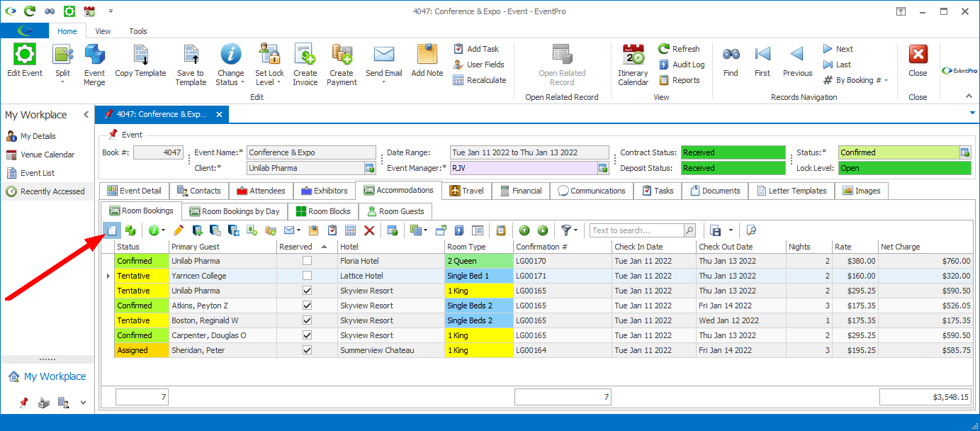Uncheck Reserved for Atkins, Peyton Z
Viewport: 980px width, 431px height.
pyautogui.click(x=307, y=306)
